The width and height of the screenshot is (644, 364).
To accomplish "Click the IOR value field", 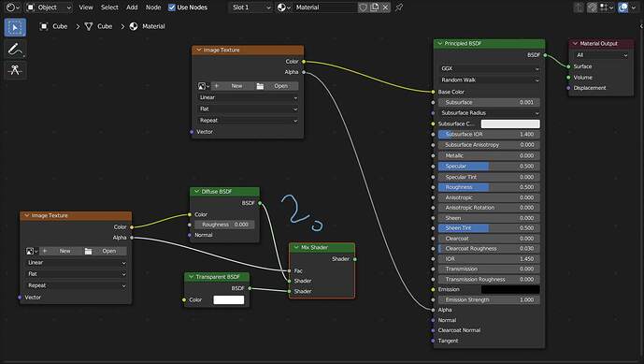I will 489,258.
